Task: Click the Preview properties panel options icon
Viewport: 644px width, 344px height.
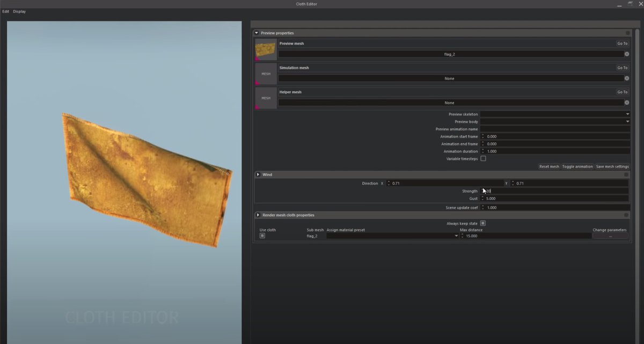Action: [x=627, y=33]
